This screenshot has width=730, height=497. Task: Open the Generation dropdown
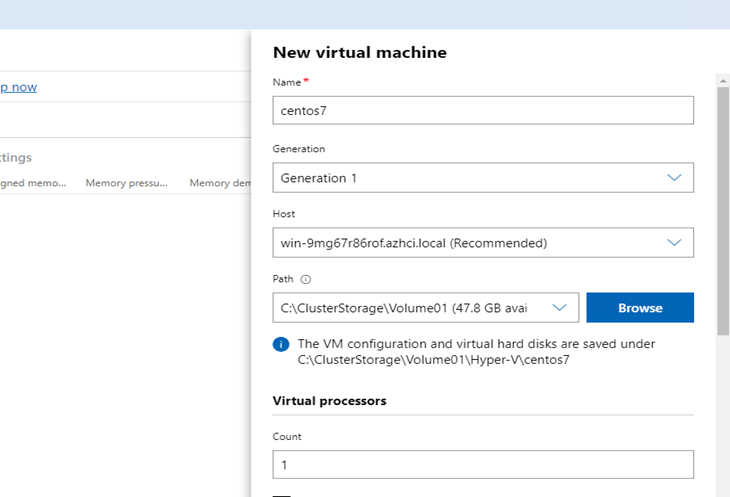click(483, 178)
